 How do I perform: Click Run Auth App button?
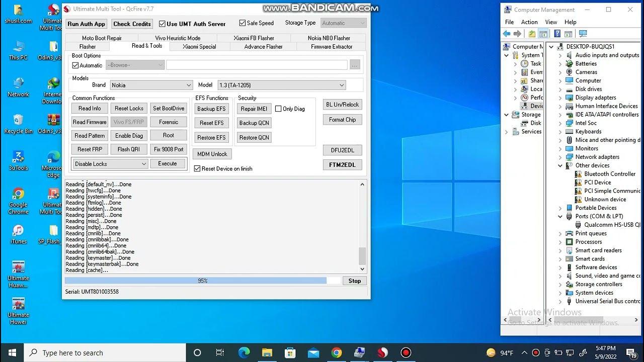pyautogui.click(x=87, y=24)
